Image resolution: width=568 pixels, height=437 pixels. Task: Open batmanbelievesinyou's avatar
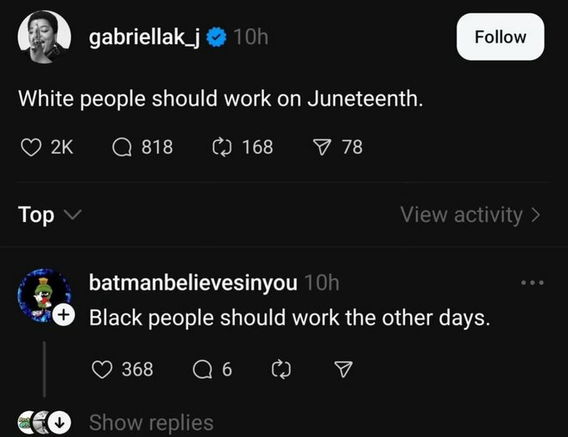pyautogui.click(x=44, y=295)
